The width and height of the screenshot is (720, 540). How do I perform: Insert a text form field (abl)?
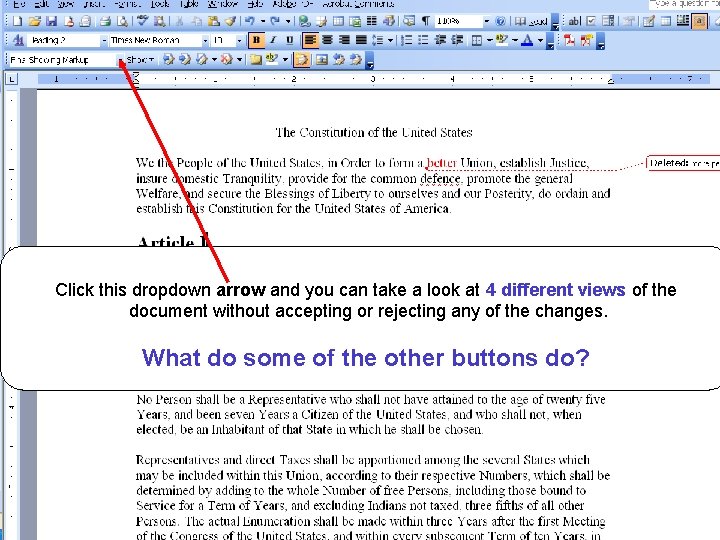pyautogui.click(x=574, y=21)
